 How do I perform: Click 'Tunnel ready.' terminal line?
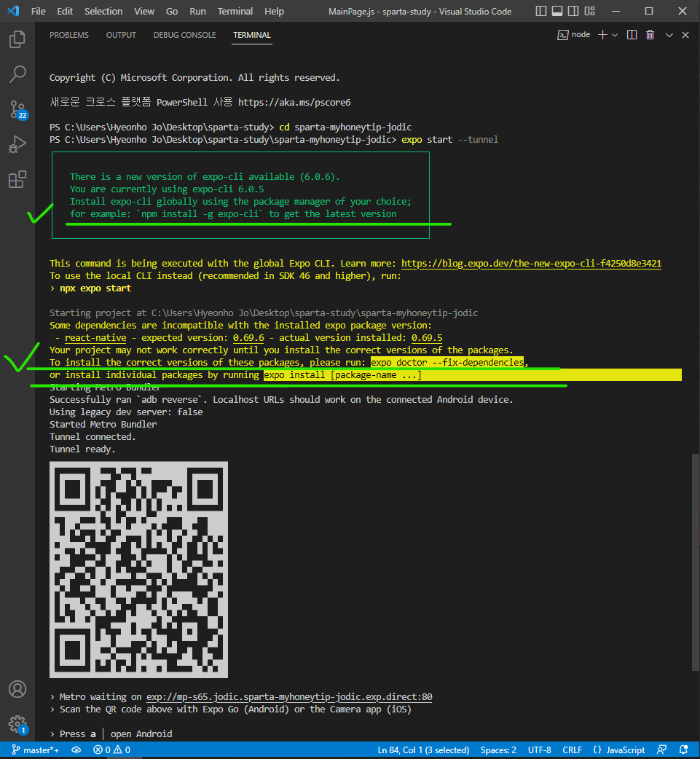pos(82,449)
